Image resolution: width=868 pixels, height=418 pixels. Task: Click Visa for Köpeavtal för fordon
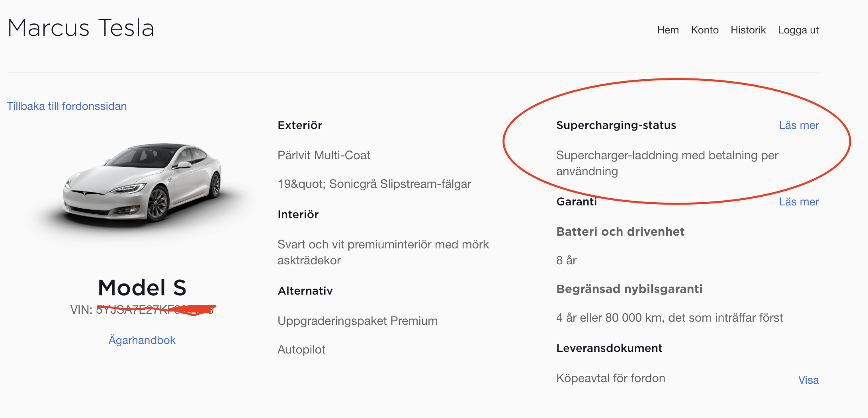coord(808,380)
